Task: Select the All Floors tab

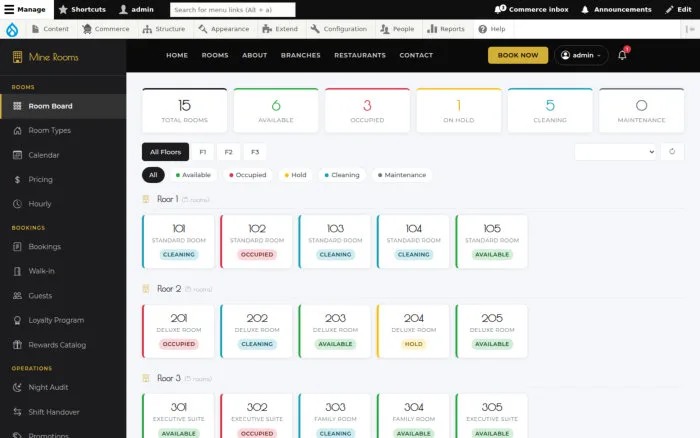Action: (165, 152)
